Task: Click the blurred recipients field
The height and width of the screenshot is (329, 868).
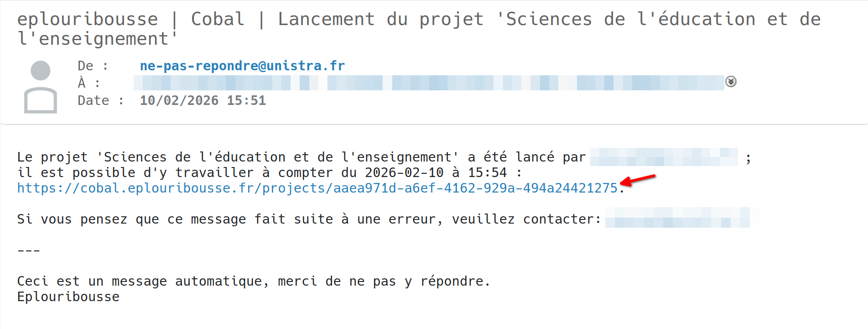Action: coord(428,83)
